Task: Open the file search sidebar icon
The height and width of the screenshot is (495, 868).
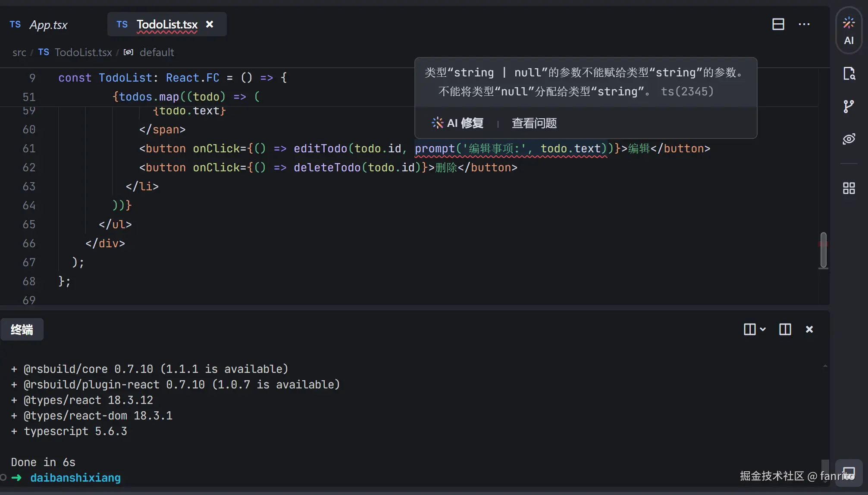Action: (849, 74)
